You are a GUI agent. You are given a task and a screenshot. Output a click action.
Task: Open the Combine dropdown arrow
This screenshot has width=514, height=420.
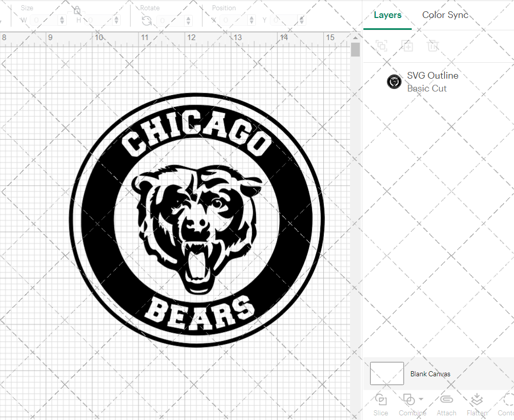(x=421, y=399)
